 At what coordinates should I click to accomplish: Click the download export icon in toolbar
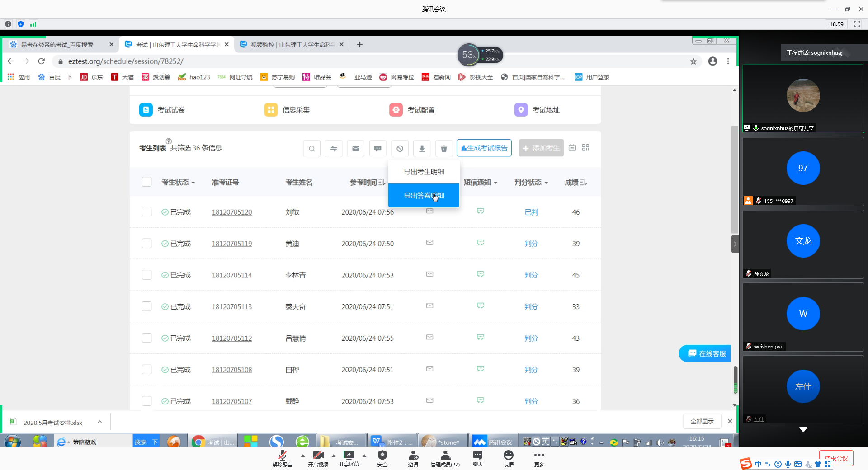(422, 148)
